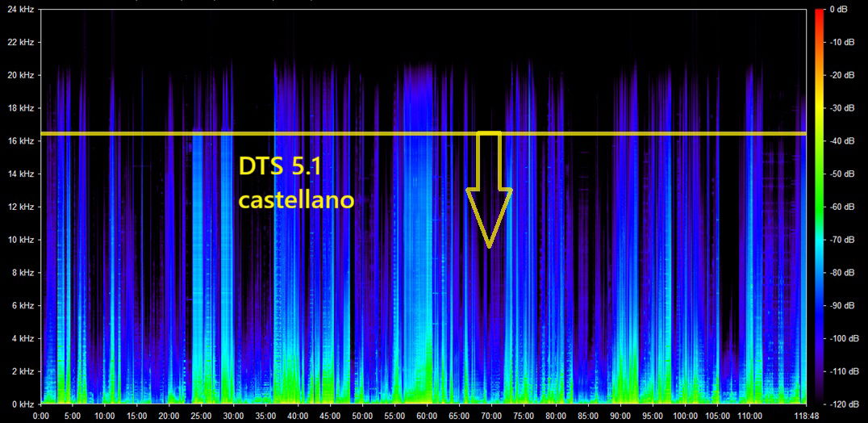Click the 0 kHz frequency label
Screen dimensions: 868x423
[x=22, y=404]
